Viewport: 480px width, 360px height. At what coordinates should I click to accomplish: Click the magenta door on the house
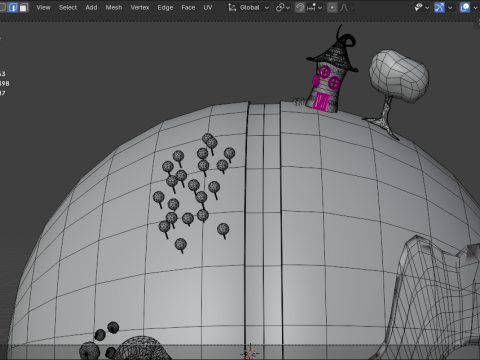(321, 101)
